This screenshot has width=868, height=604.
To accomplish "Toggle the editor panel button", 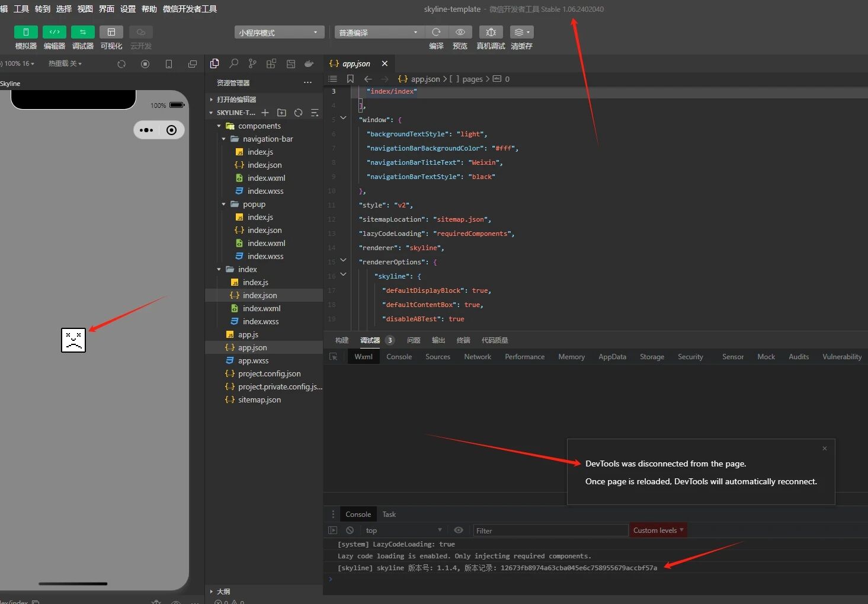I will coord(55,32).
